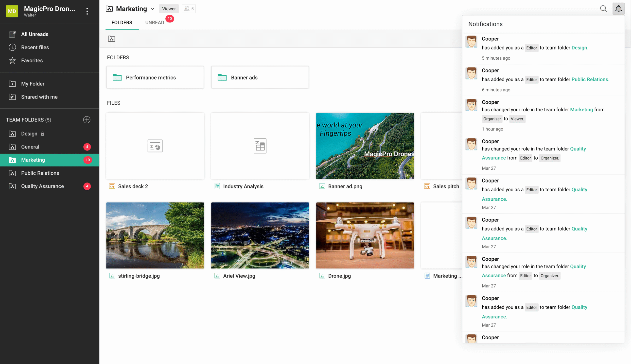Open the notifications bell icon
631x364 pixels.
click(618, 9)
